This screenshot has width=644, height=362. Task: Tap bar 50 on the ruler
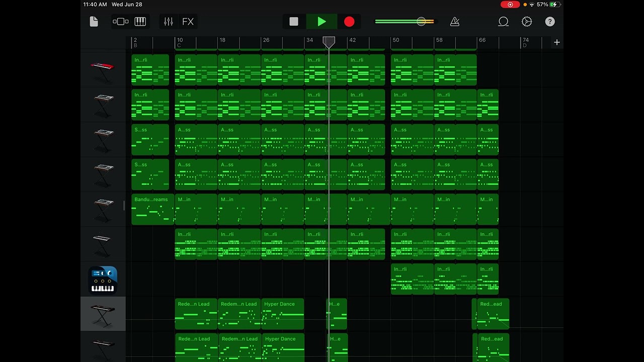click(x=395, y=40)
